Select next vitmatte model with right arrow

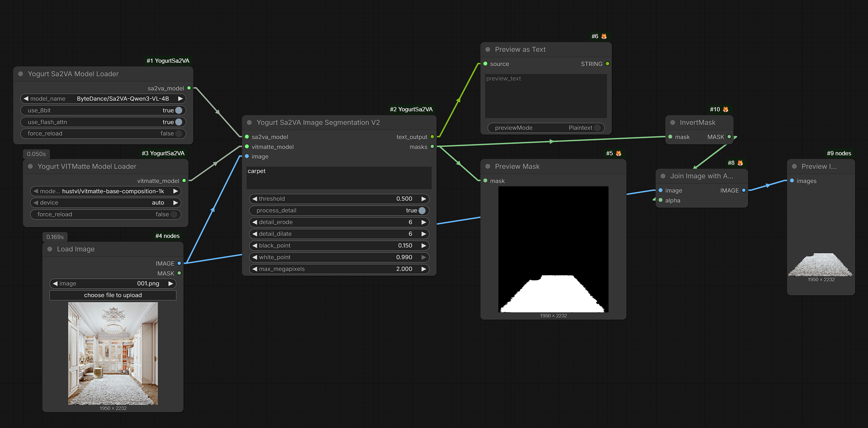[175, 191]
